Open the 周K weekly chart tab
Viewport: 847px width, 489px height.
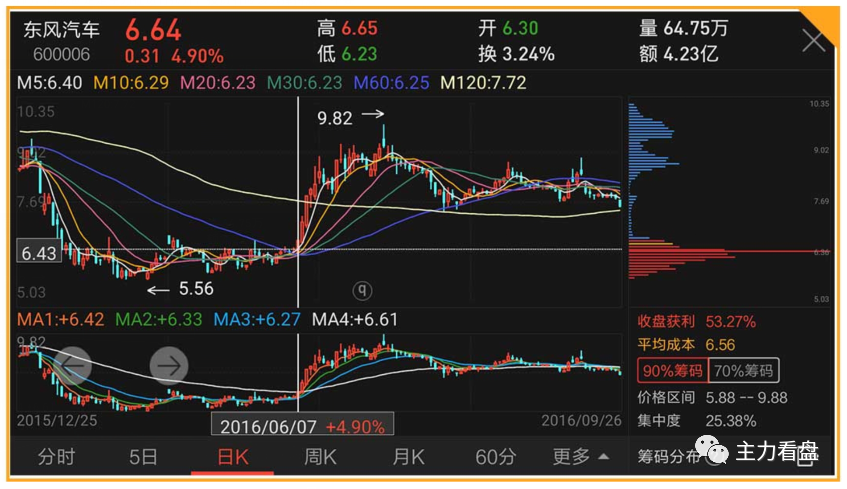tap(320, 457)
